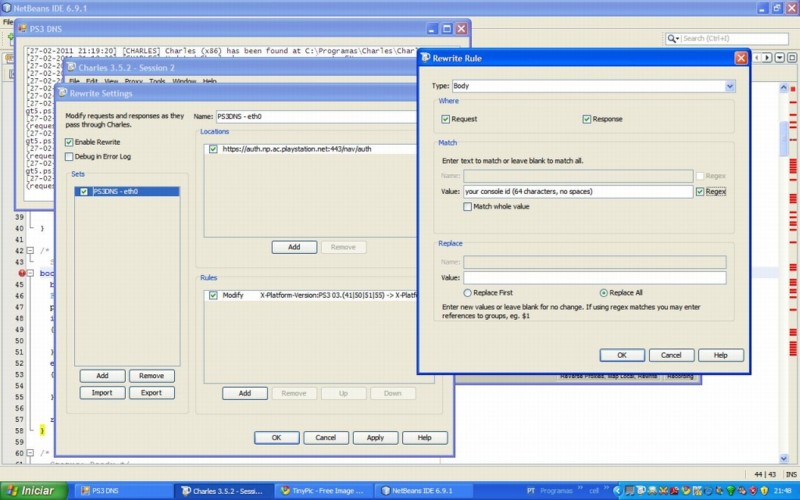The height and width of the screenshot is (500, 800).
Task: Cancel the Rewrite Rule dialog
Action: click(671, 355)
